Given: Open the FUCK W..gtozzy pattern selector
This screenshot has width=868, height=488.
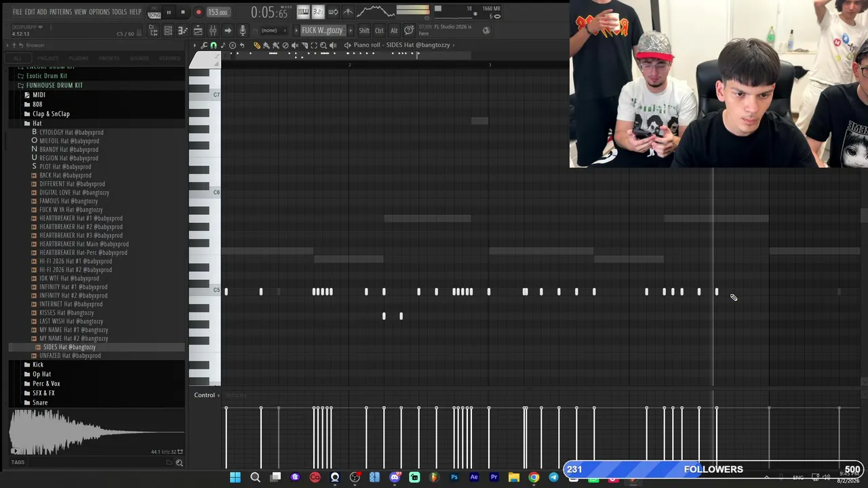Looking at the screenshot, I should coord(322,30).
